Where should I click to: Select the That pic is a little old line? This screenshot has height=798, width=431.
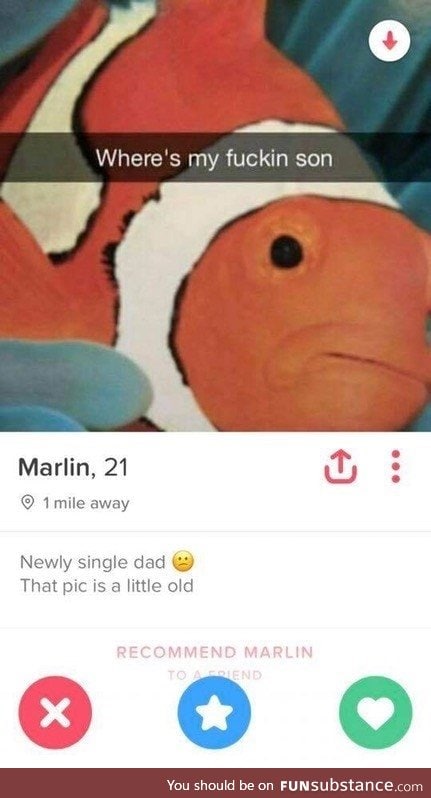coord(106,586)
